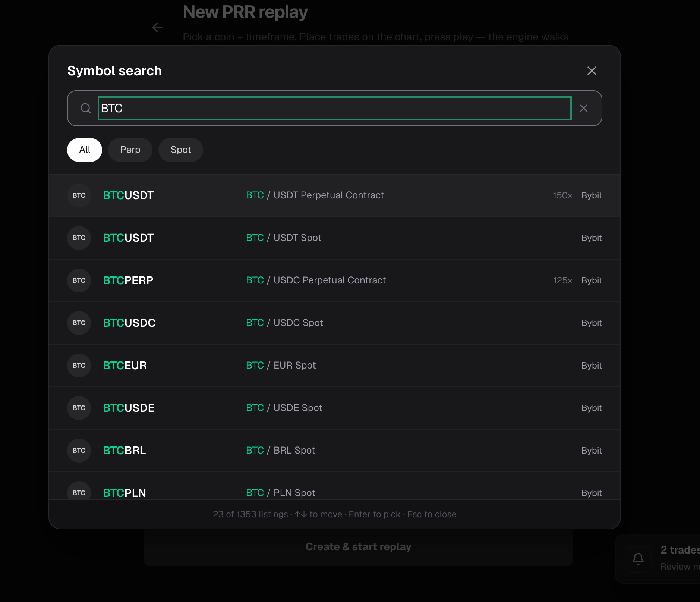Click Bybit label on BTCUSDC row

pyautogui.click(x=592, y=323)
